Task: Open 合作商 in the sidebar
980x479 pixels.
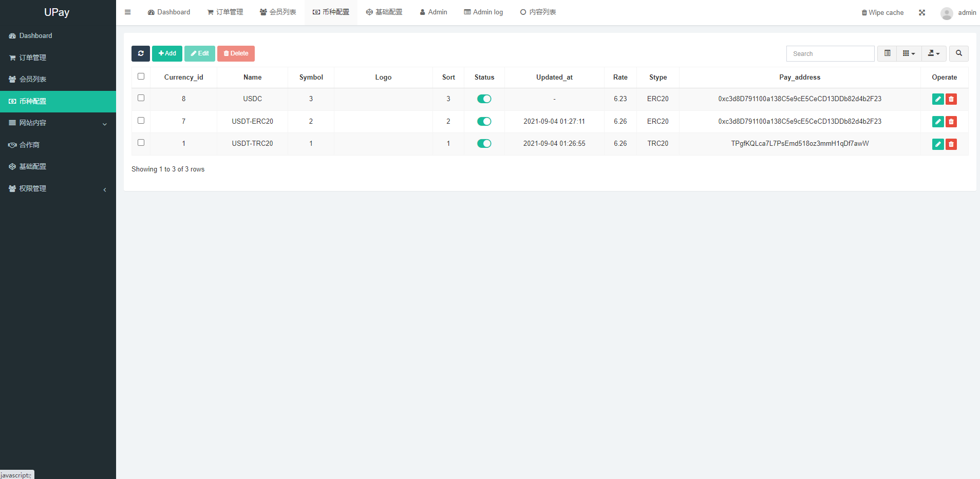Action: (x=58, y=145)
